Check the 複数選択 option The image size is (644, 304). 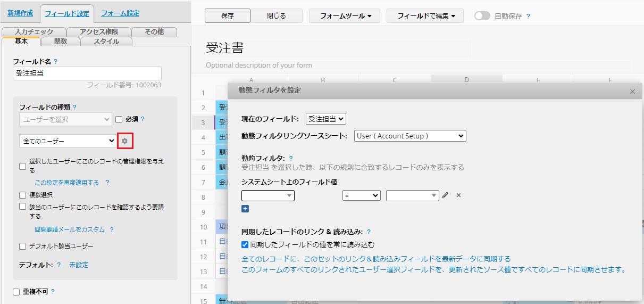(22, 195)
